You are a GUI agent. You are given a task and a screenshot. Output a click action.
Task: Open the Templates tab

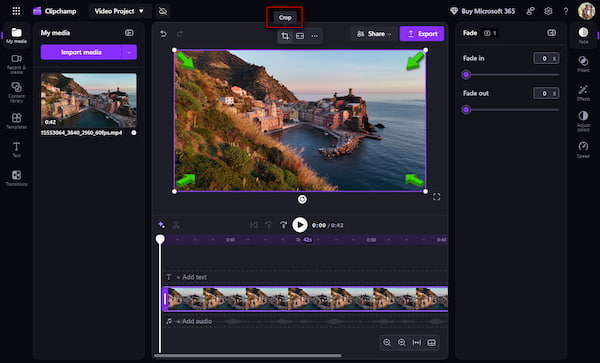tap(16, 121)
